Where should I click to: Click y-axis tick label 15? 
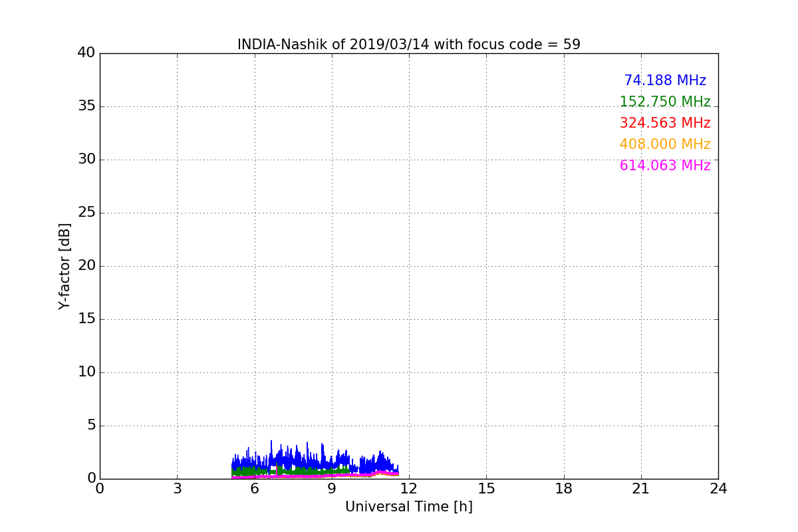(x=86, y=319)
